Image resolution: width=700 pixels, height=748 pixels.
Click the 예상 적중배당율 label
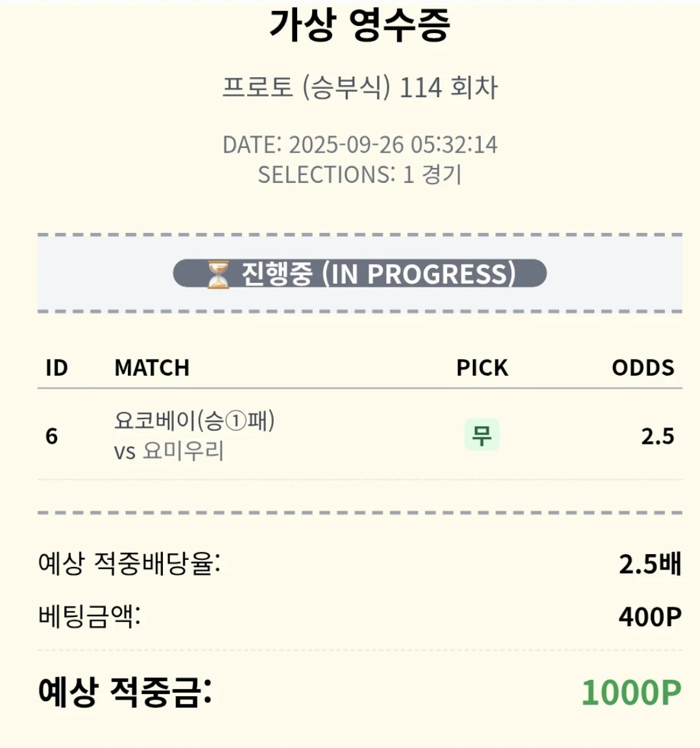tap(129, 563)
